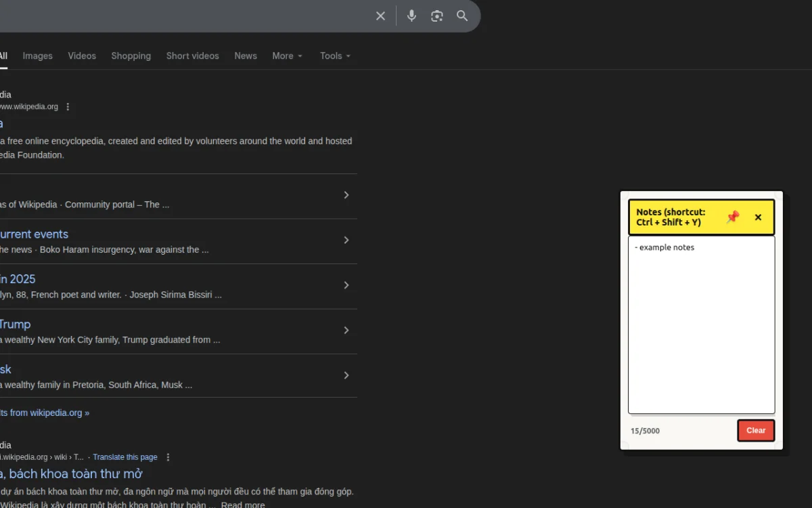Screen dimensions: 812x508
Task: Open the Tools dropdown
Action: pyautogui.click(x=335, y=56)
